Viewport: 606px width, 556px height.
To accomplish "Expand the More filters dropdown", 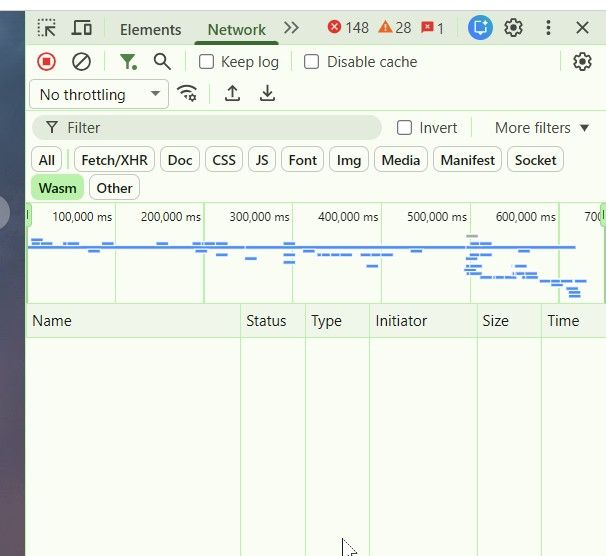I will [x=542, y=128].
